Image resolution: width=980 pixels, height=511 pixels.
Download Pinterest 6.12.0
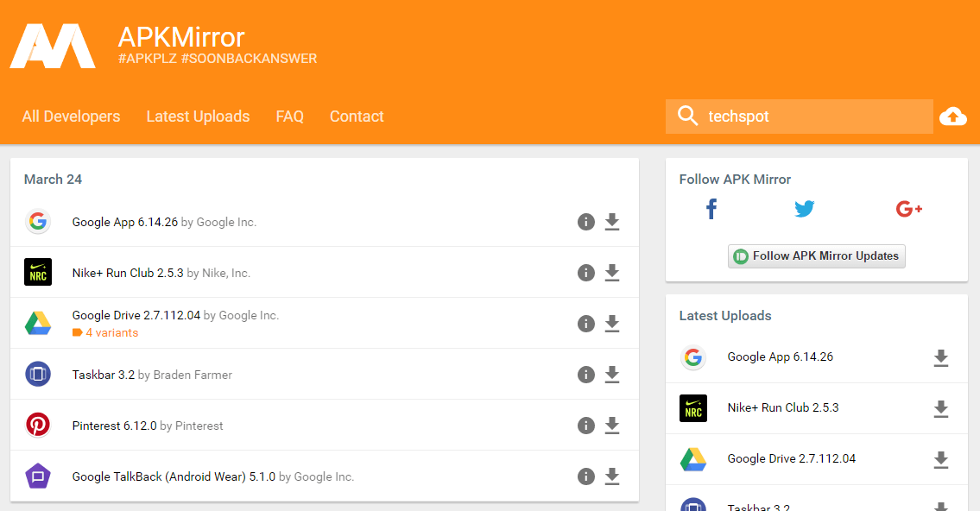[x=612, y=426]
